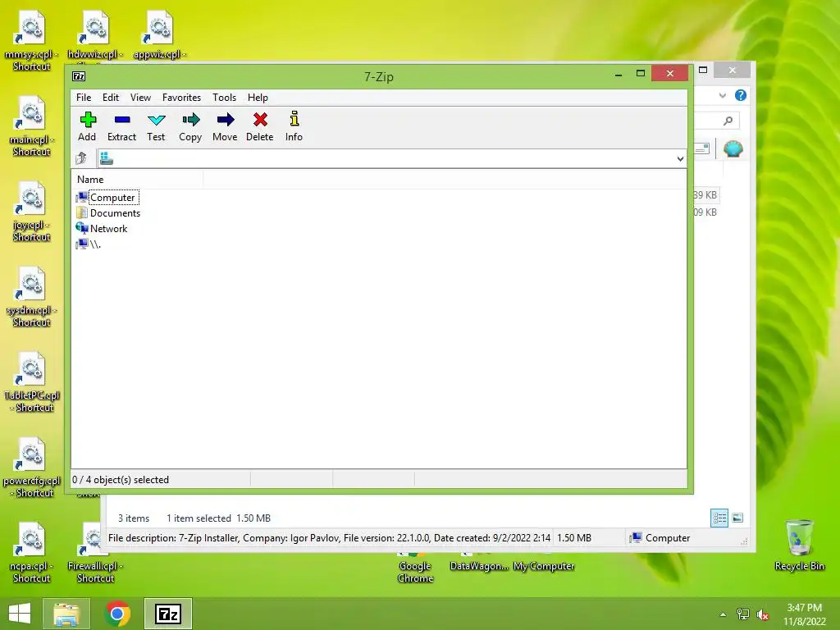Open the Windows Start button
Screen dimensions: 840x630
click(x=20, y=614)
